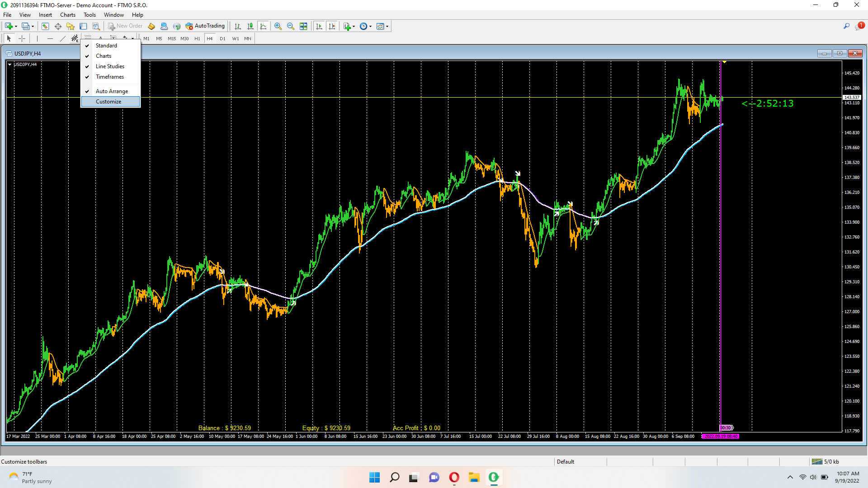Select the Crosshair tool

click(x=22, y=38)
